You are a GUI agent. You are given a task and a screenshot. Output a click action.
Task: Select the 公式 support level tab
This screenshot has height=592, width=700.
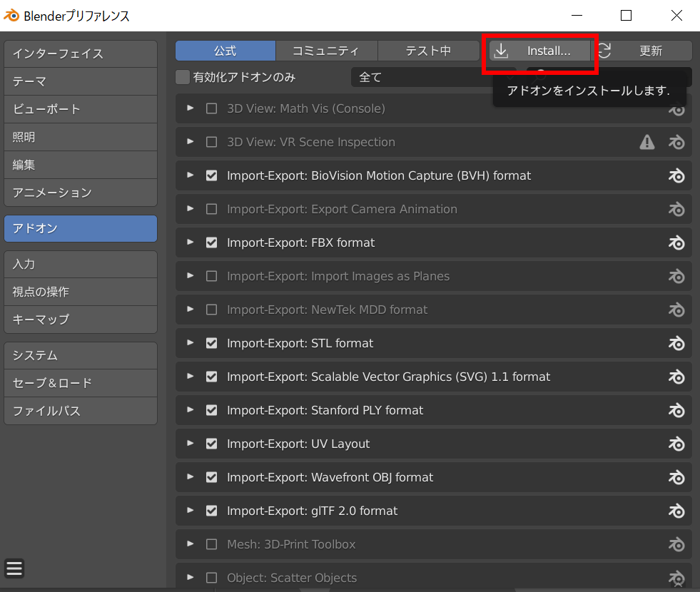point(225,51)
